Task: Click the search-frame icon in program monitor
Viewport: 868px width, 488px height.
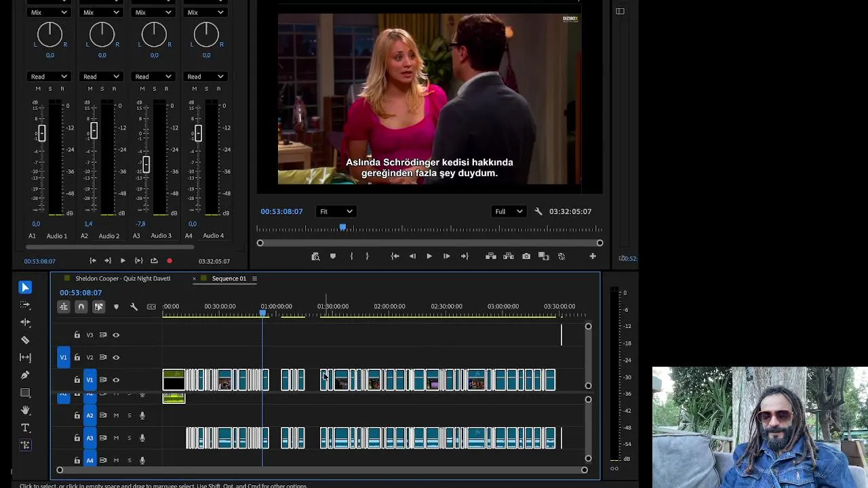Action: [315, 256]
